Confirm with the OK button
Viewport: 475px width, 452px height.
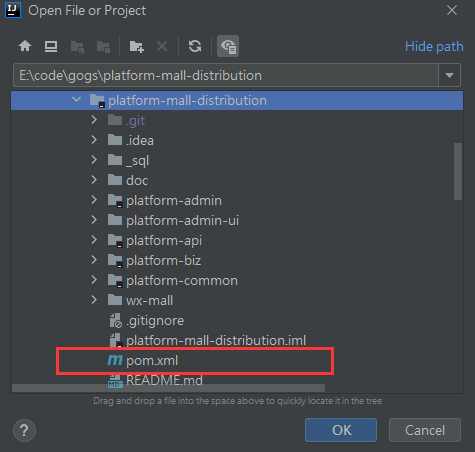pos(341,430)
